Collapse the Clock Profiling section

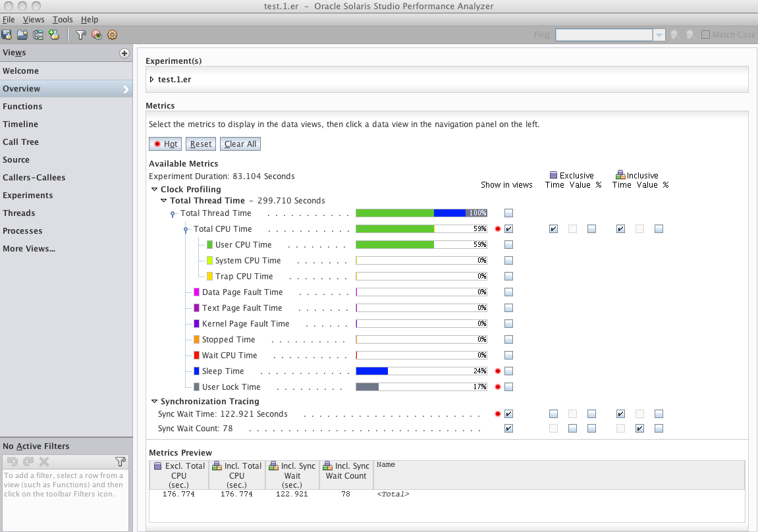[154, 190]
